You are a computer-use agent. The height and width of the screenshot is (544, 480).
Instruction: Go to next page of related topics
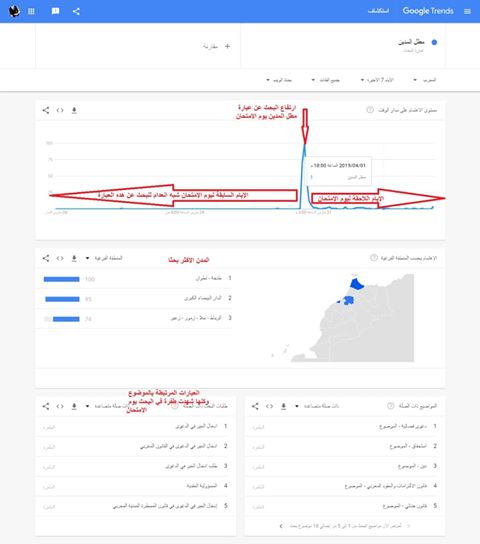pyautogui.click(x=281, y=526)
